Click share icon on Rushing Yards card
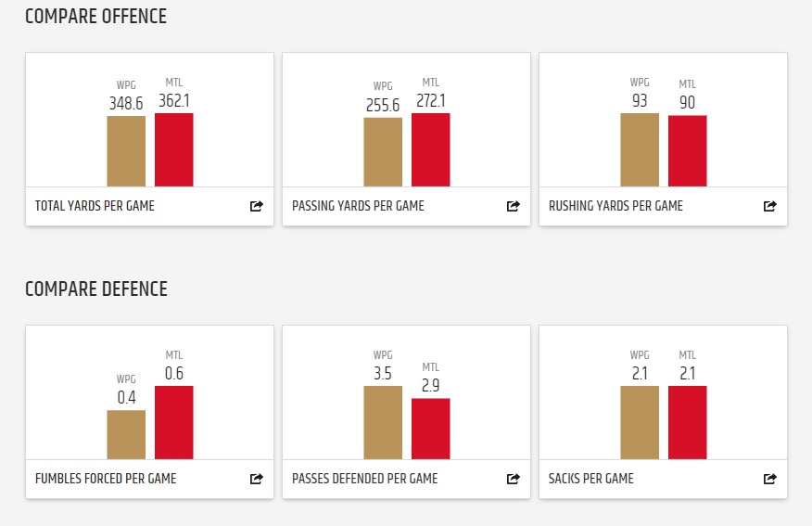Image resolution: width=812 pixels, height=526 pixels. (770, 206)
